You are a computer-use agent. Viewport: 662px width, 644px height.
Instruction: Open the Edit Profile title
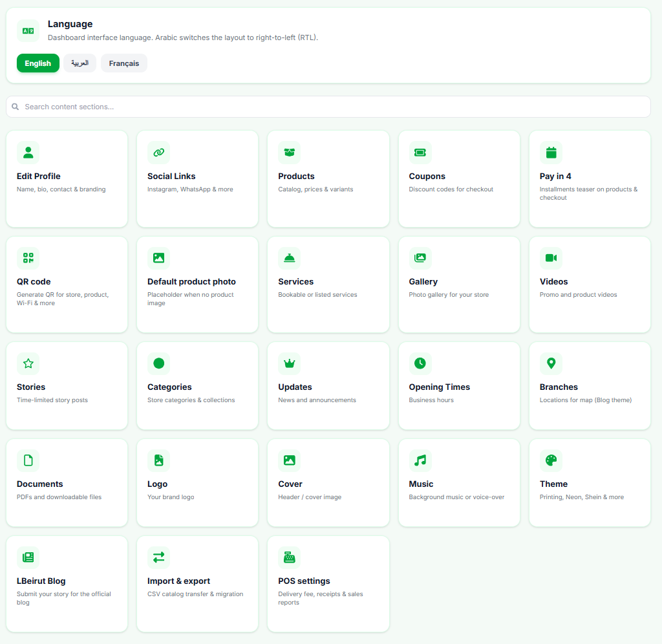pos(38,176)
